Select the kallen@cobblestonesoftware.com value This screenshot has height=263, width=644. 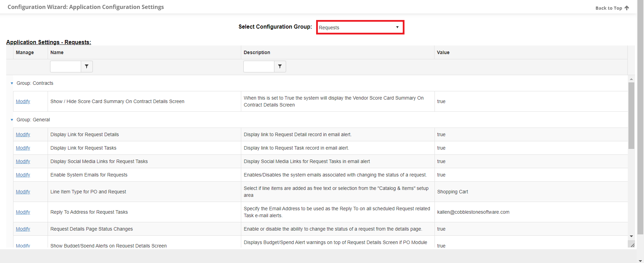point(473,212)
